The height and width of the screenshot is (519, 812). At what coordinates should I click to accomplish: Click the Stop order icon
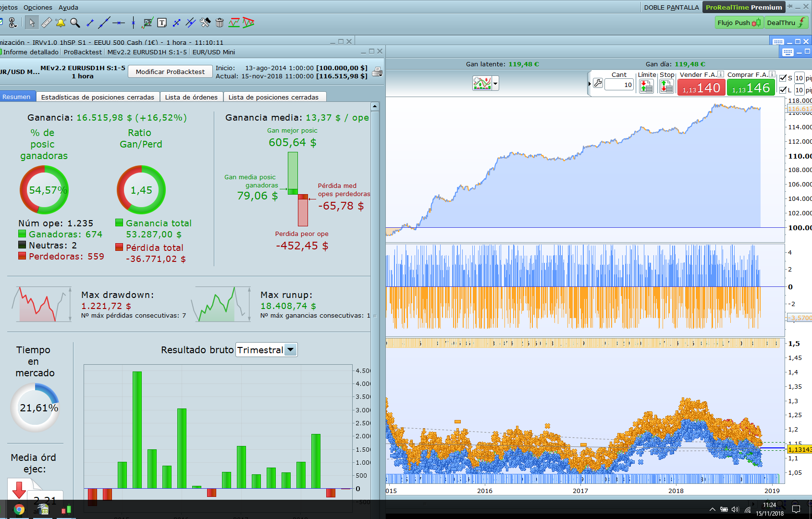coord(666,86)
